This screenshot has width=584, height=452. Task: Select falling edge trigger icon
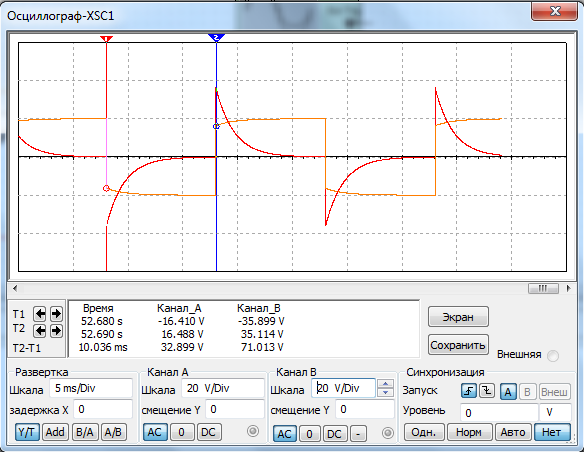tap(486, 391)
